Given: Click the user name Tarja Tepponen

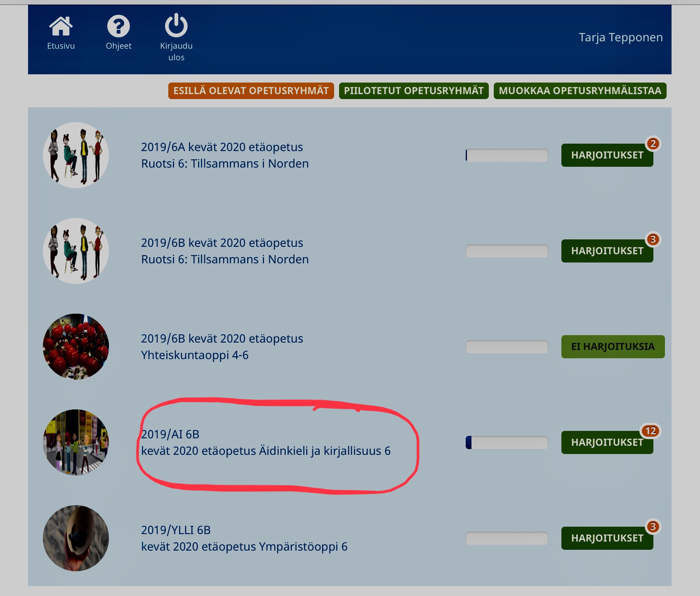Looking at the screenshot, I should [x=620, y=38].
